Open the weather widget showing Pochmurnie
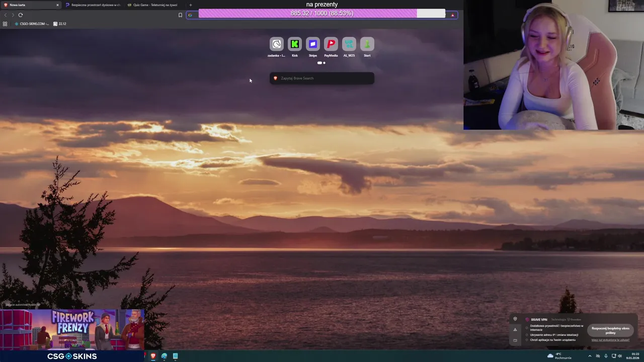 coord(559,356)
